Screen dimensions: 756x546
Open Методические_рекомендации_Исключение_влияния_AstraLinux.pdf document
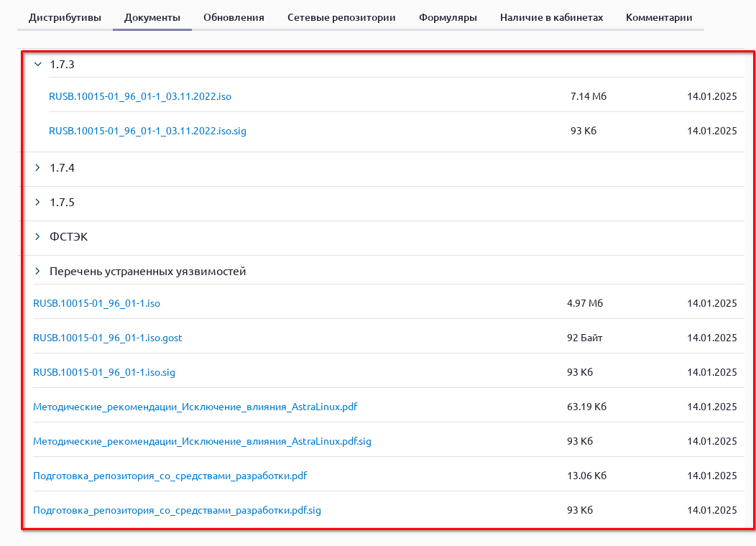195,407
